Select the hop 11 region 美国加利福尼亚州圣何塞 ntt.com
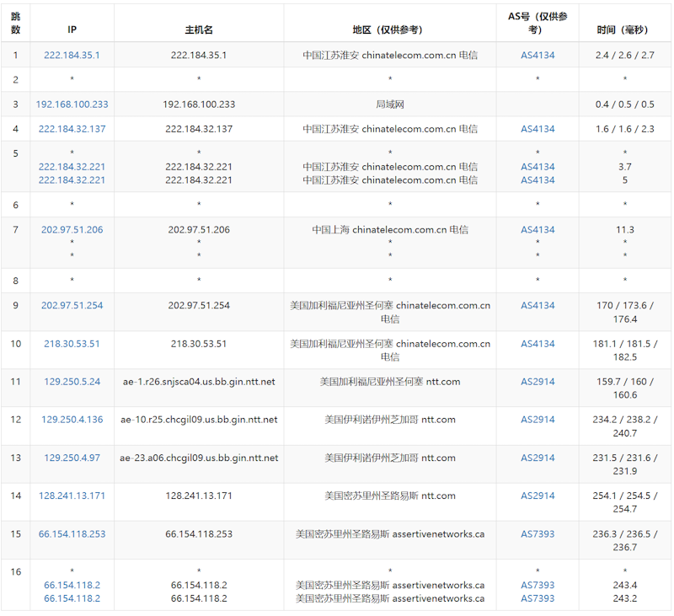This screenshot has height=616, width=674. [x=390, y=382]
